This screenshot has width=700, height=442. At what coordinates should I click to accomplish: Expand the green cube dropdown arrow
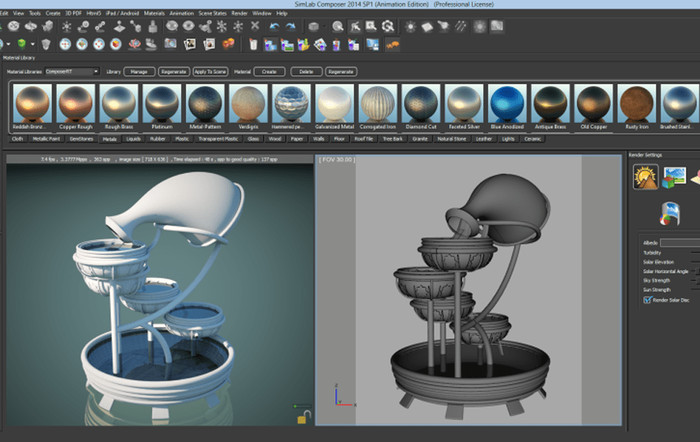point(33,44)
